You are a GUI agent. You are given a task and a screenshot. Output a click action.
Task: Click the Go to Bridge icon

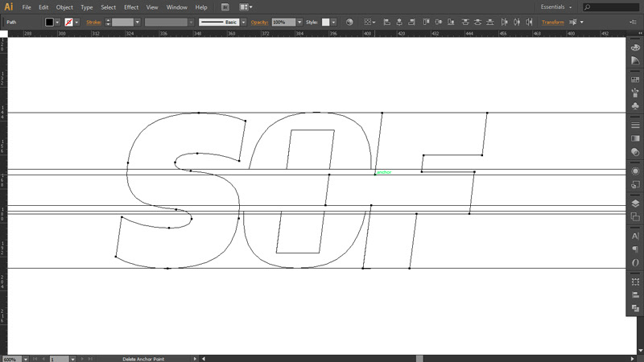[x=225, y=6]
